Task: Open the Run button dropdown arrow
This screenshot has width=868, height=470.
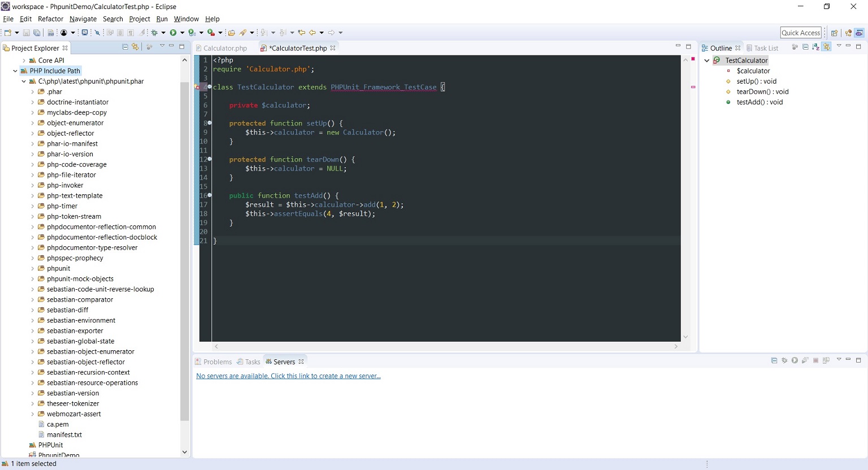Action: [182, 33]
